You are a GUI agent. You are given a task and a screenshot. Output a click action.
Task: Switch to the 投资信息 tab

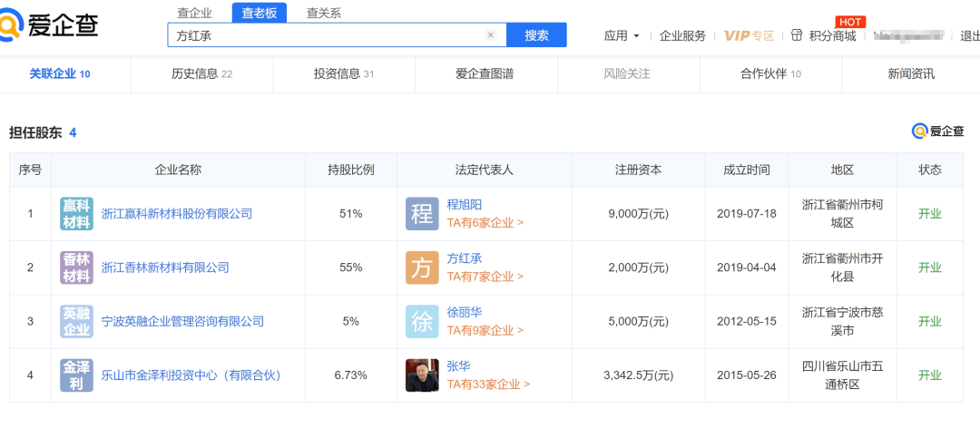[x=343, y=73]
